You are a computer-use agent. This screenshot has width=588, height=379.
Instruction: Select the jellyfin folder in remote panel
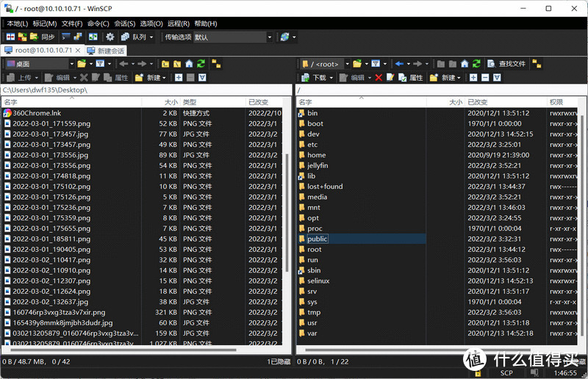pyautogui.click(x=318, y=165)
